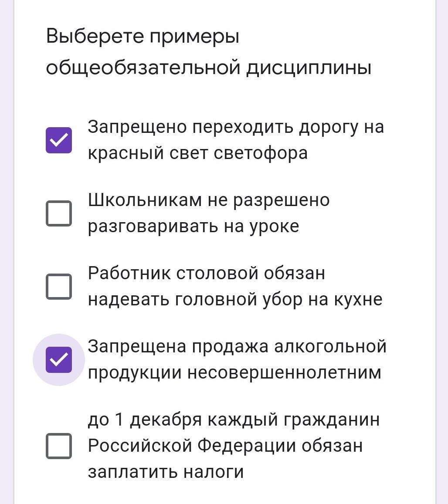The image size is (448, 504).
Task: Click label text 'Запрещено переходить дорогу на красный свет'
Action: click(x=235, y=127)
